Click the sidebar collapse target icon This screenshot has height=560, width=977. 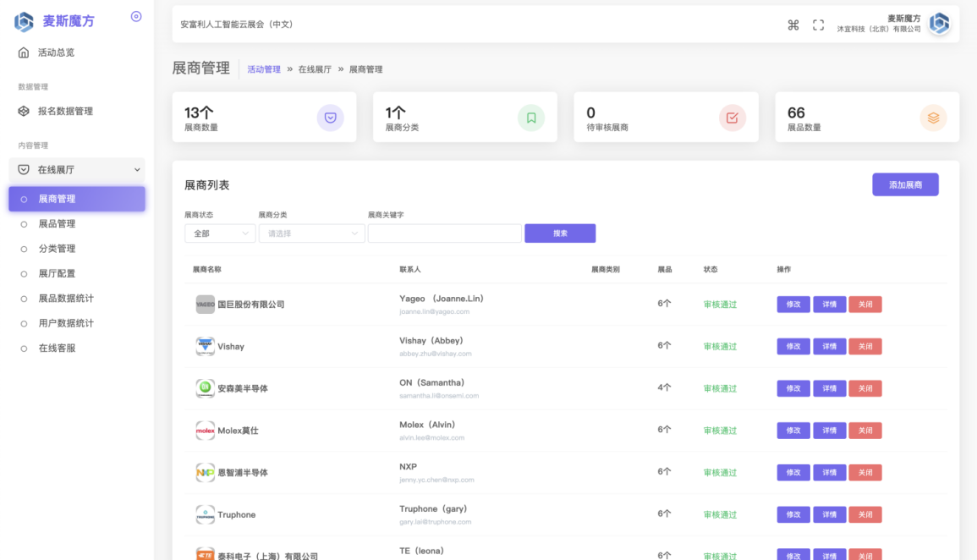coord(136,17)
